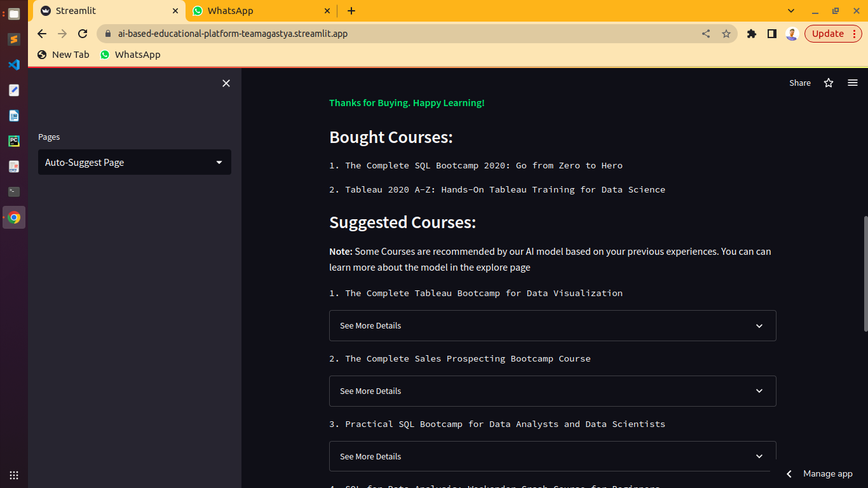Open Visual Studio Code from the dock

coord(13,64)
